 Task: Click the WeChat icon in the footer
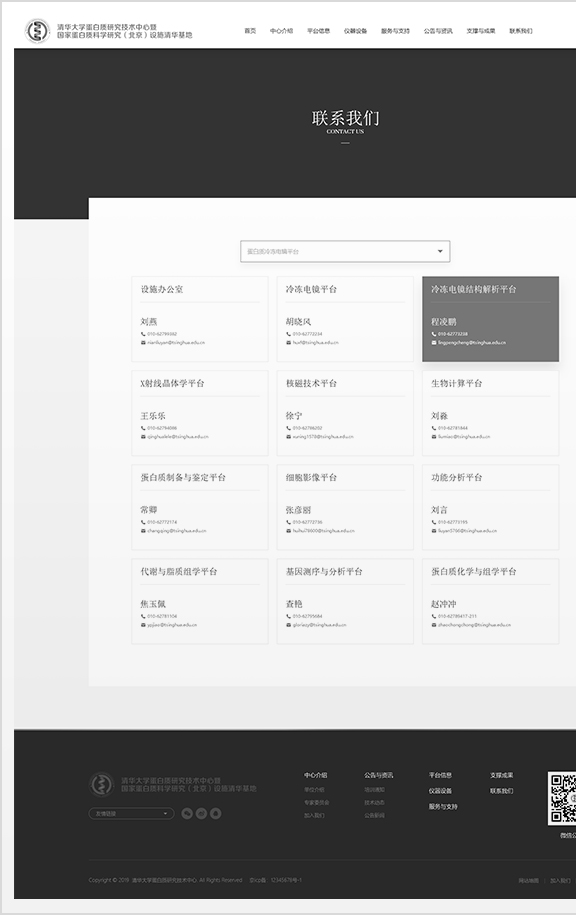coord(187,813)
